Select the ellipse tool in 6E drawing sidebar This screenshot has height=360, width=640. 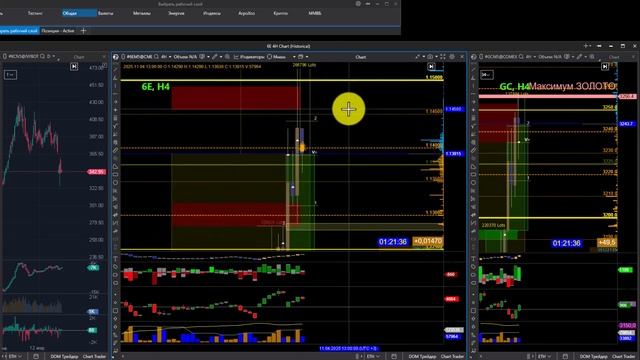click(x=116, y=182)
